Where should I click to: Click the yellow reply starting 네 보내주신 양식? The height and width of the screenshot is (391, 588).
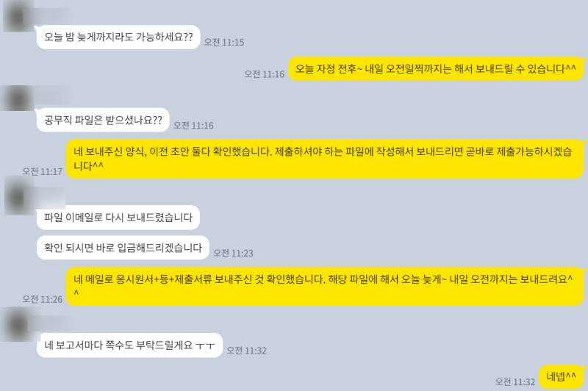tap(325, 159)
